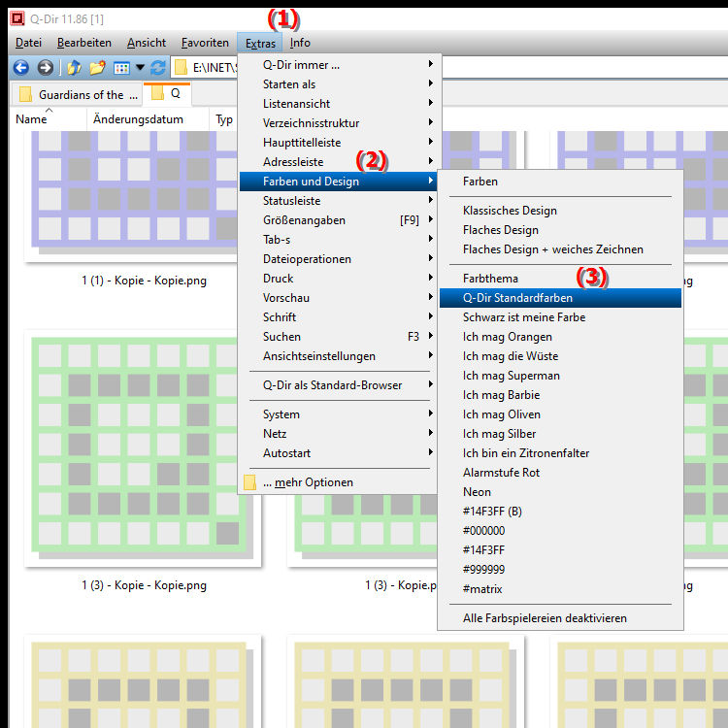Open Vorschau submenu
Screen dimensions: 728x728
(x=338, y=298)
